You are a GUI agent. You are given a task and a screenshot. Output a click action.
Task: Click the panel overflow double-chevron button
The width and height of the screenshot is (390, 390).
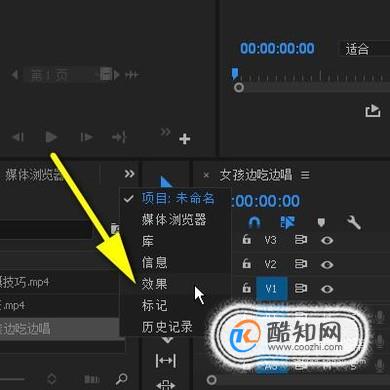click(x=129, y=174)
